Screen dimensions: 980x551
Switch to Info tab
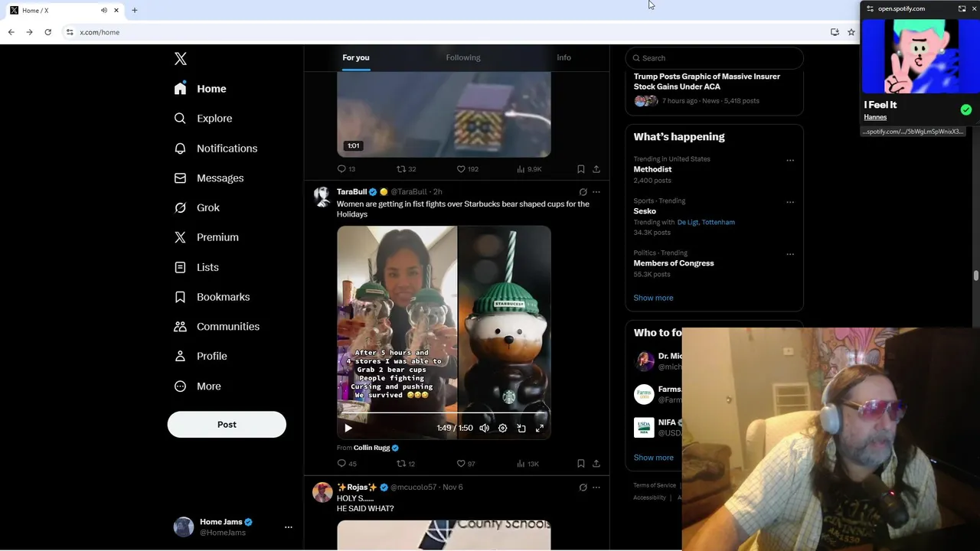563,57
